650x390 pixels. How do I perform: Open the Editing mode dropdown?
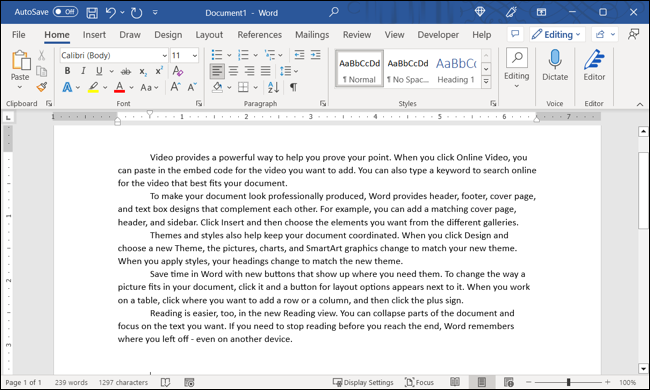pos(557,34)
